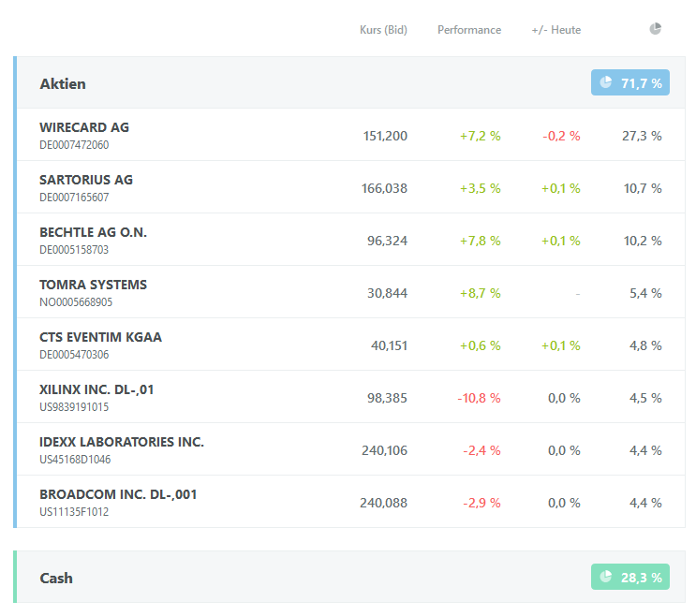Viewport: 696px width, 616px height.
Task: Click Xilinx bid price 98,385
Action: click(x=387, y=398)
